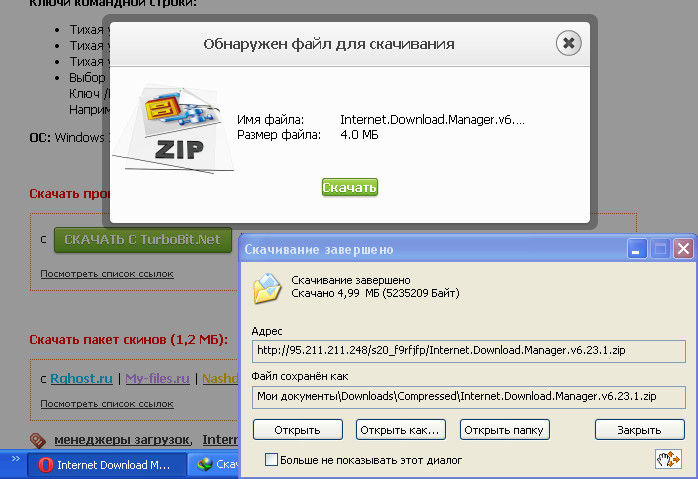Viewport: 698px width, 479px height.
Task: Tick the 'Больше не показывать этот диалог' checkbox
Action: click(x=271, y=460)
